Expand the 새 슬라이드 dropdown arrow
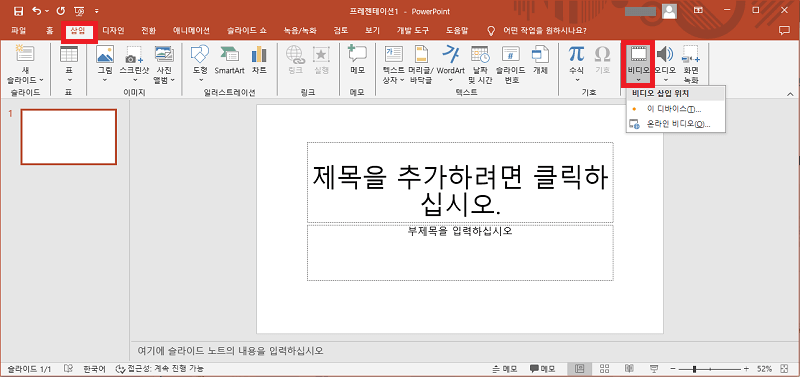 pos(41,80)
